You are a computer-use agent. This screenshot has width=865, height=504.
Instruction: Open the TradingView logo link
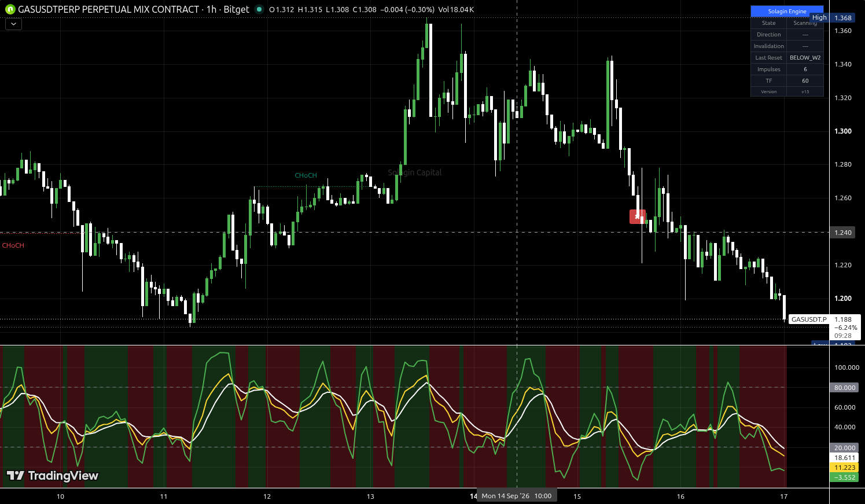click(x=52, y=476)
